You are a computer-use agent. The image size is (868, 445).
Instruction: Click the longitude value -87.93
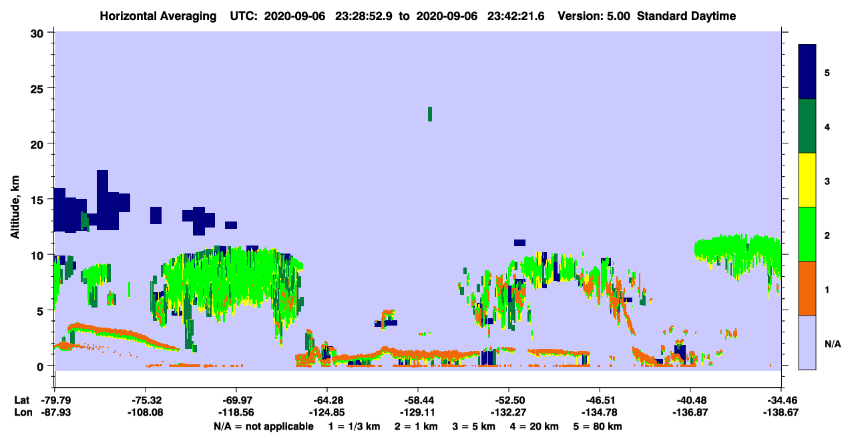(x=55, y=412)
